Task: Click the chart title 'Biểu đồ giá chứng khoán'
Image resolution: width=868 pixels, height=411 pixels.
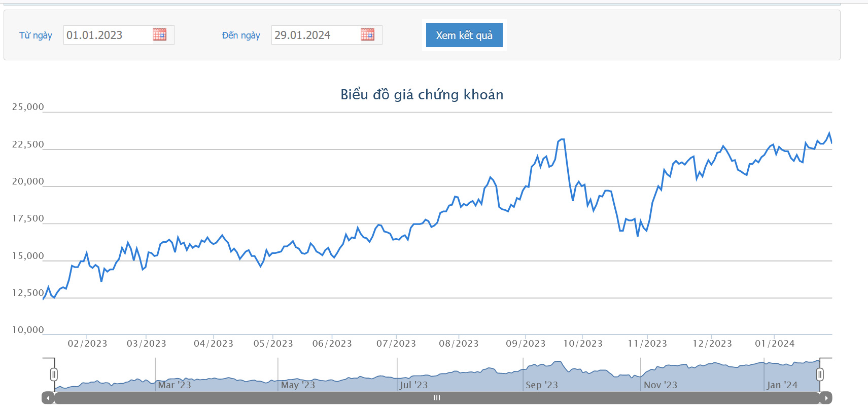Action: (x=422, y=95)
